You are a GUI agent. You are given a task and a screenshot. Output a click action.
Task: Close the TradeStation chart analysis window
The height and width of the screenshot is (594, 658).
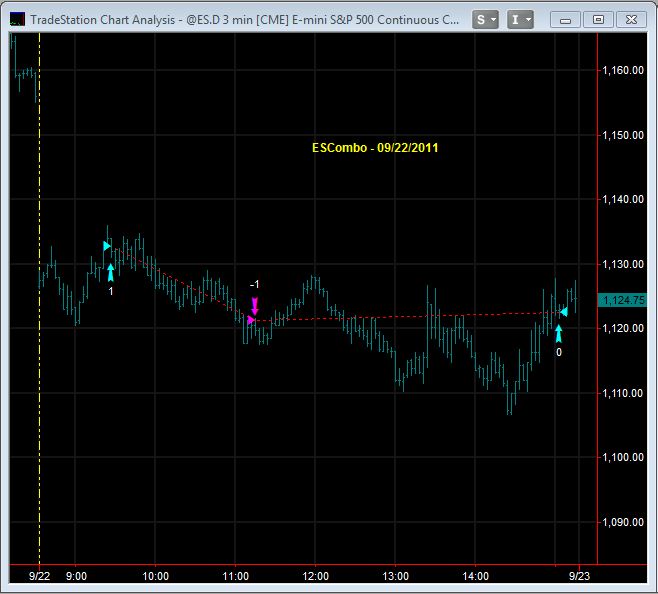[632, 18]
